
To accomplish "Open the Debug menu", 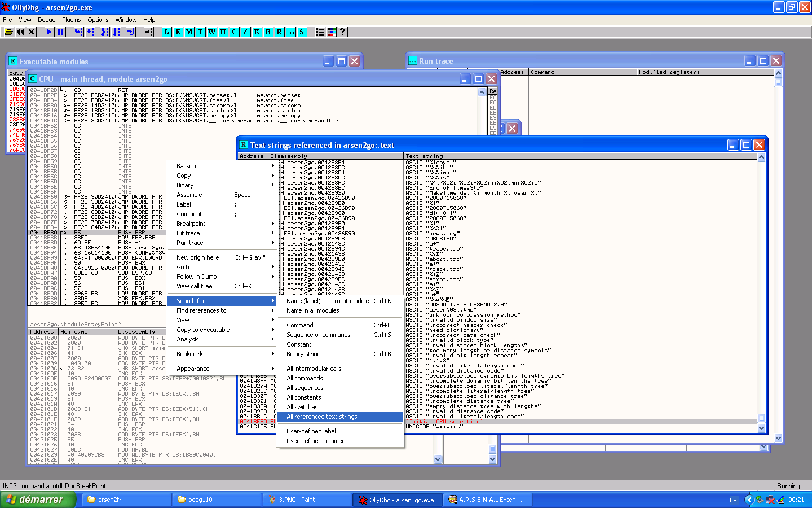I will [x=47, y=20].
